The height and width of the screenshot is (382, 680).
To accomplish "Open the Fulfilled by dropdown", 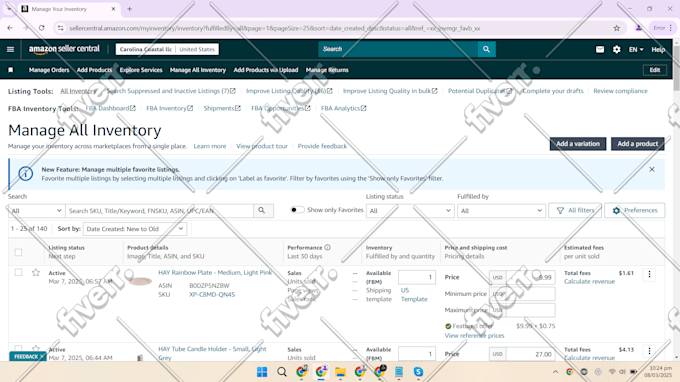I will click(x=501, y=211).
